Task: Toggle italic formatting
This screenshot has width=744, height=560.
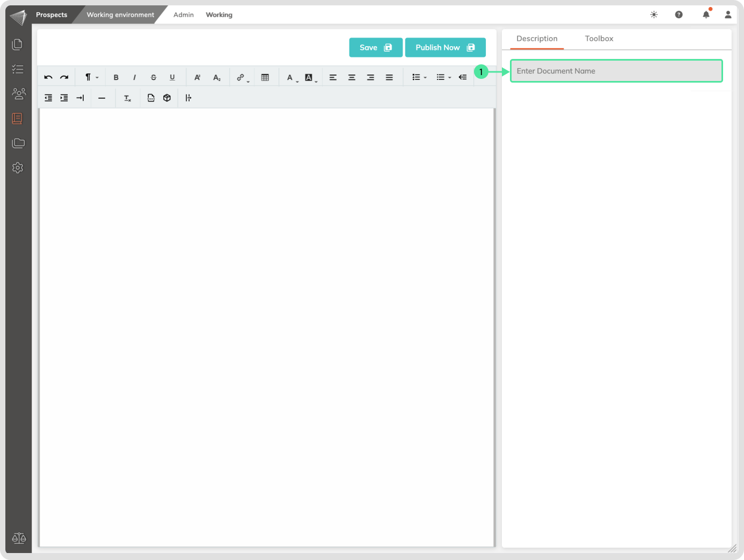Action: pos(134,77)
